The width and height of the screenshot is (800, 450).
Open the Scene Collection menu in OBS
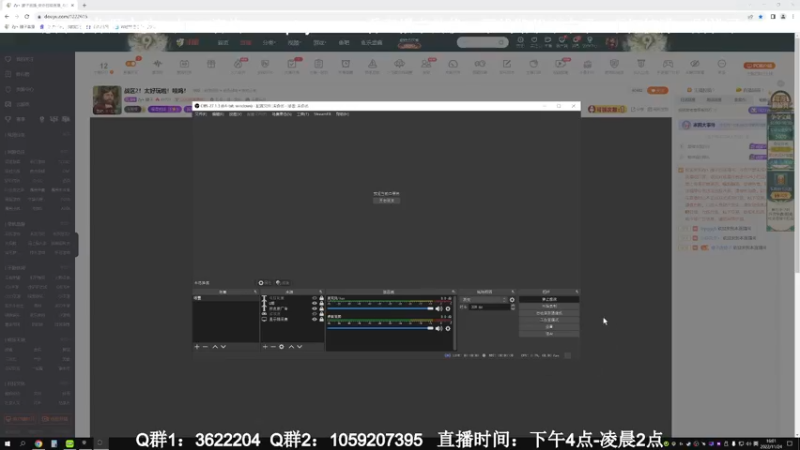pos(282,114)
